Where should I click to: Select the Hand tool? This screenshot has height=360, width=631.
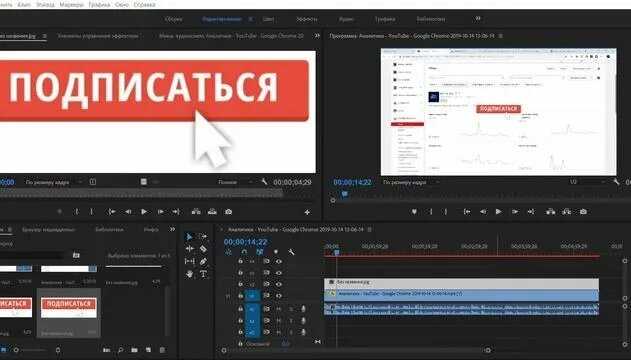pyautogui.click(x=190, y=274)
